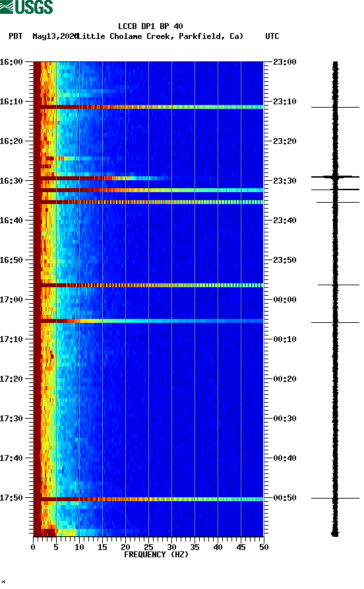Image resolution: width=364 pixels, height=589 pixels.
Task: Click the seismogram spike at 00:50
Action: click(x=335, y=498)
